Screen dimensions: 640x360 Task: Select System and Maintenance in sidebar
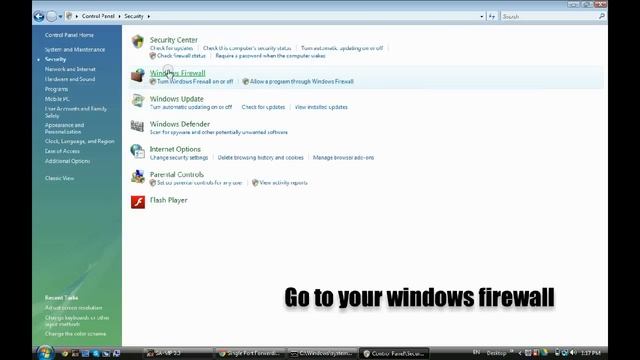point(75,49)
